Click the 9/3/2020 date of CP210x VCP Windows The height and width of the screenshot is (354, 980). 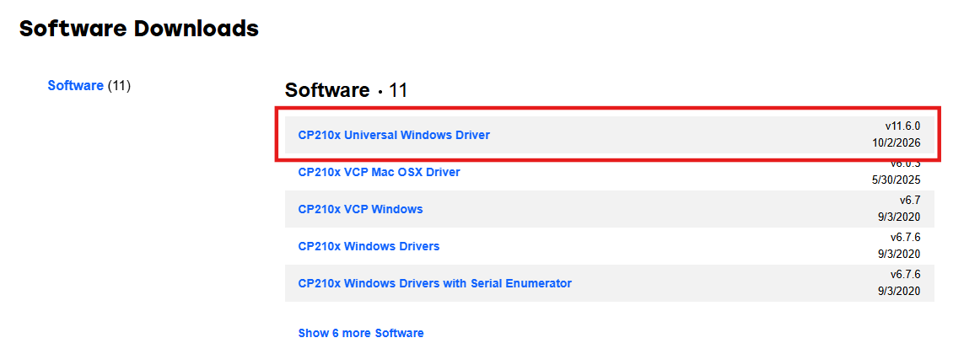point(899,217)
